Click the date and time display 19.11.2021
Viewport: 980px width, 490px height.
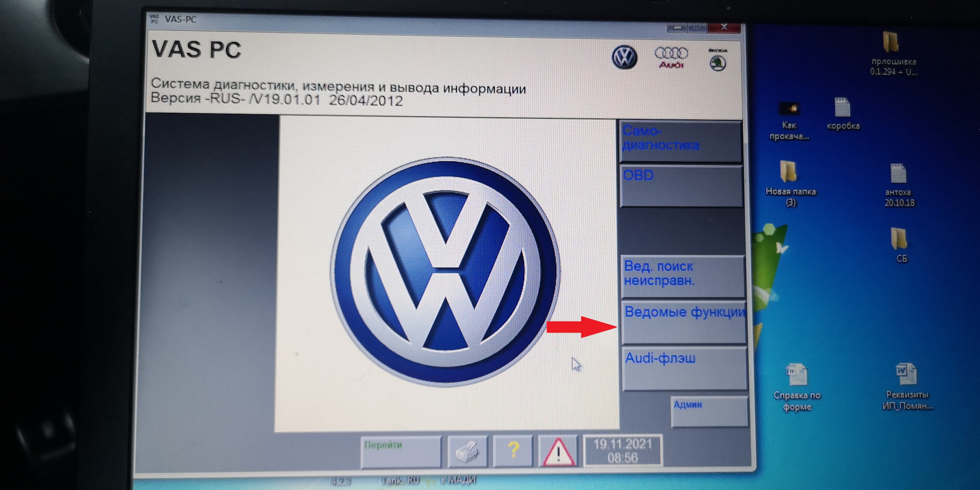pyautogui.click(x=623, y=450)
